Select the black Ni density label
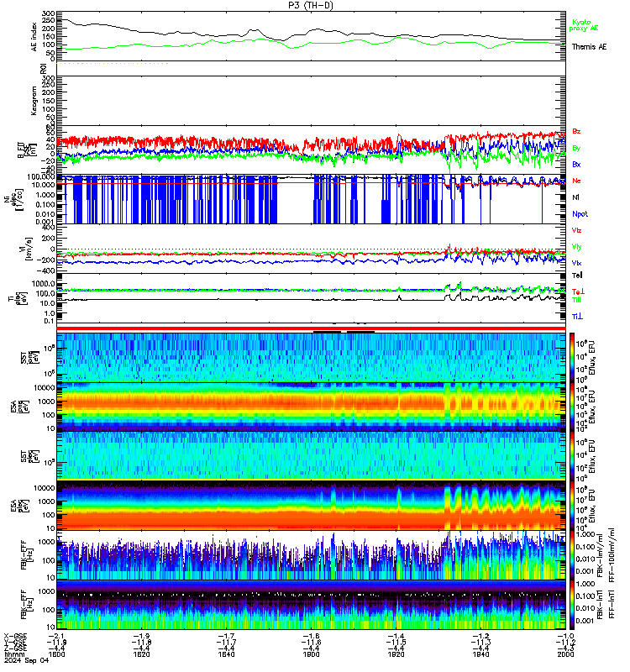The height and width of the screenshot is (672, 630). click(575, 197)
